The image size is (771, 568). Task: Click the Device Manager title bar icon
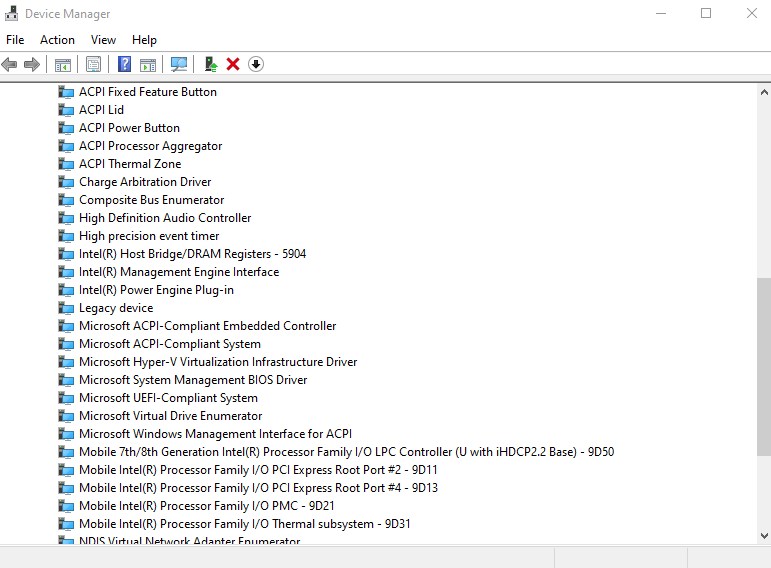[x=11, y=13]
